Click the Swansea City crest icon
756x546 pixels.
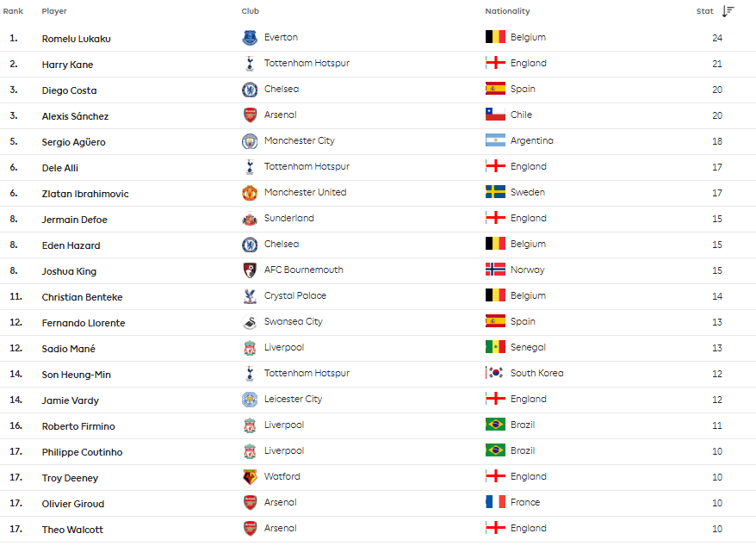point(250,322)
